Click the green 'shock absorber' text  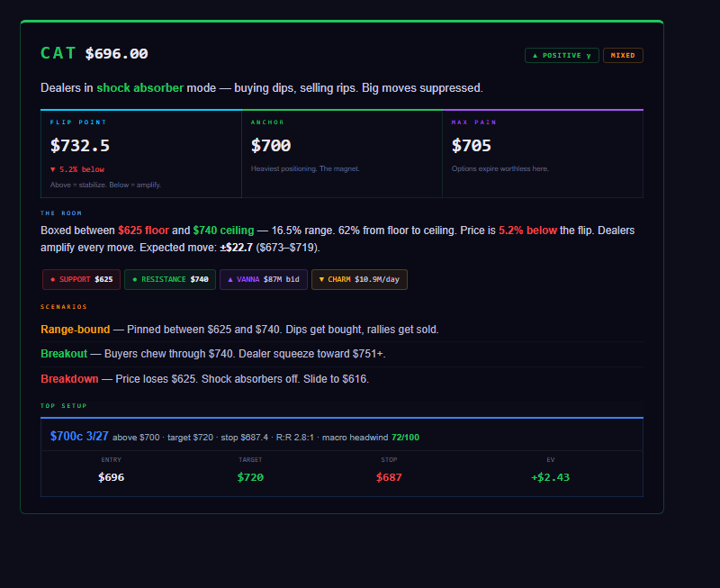tap(139, 87)
